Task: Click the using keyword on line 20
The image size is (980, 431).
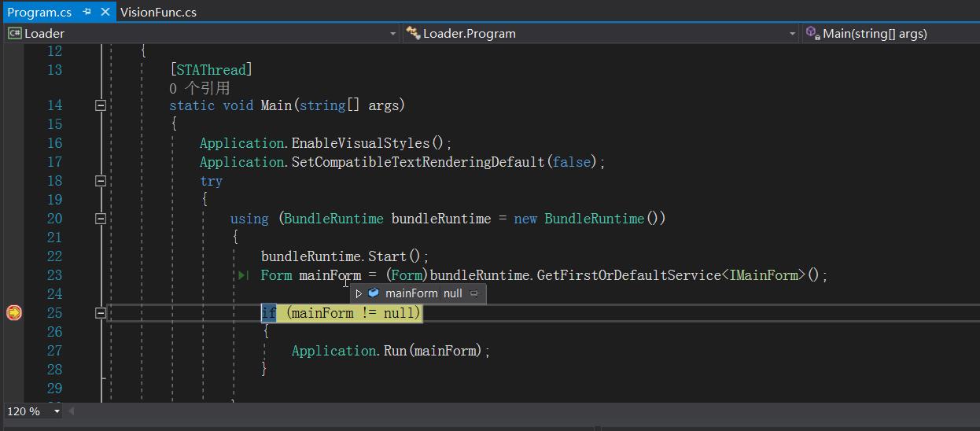Action: tap(249, 219)
